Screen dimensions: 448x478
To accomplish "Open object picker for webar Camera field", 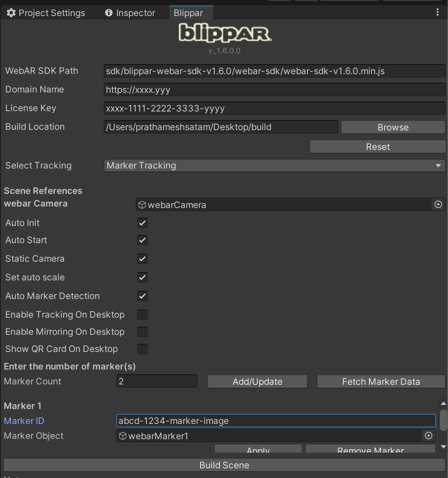I will [438, 205].
